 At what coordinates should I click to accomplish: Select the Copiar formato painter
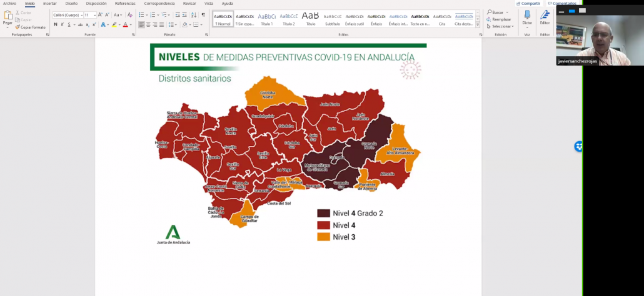point(30,27)
